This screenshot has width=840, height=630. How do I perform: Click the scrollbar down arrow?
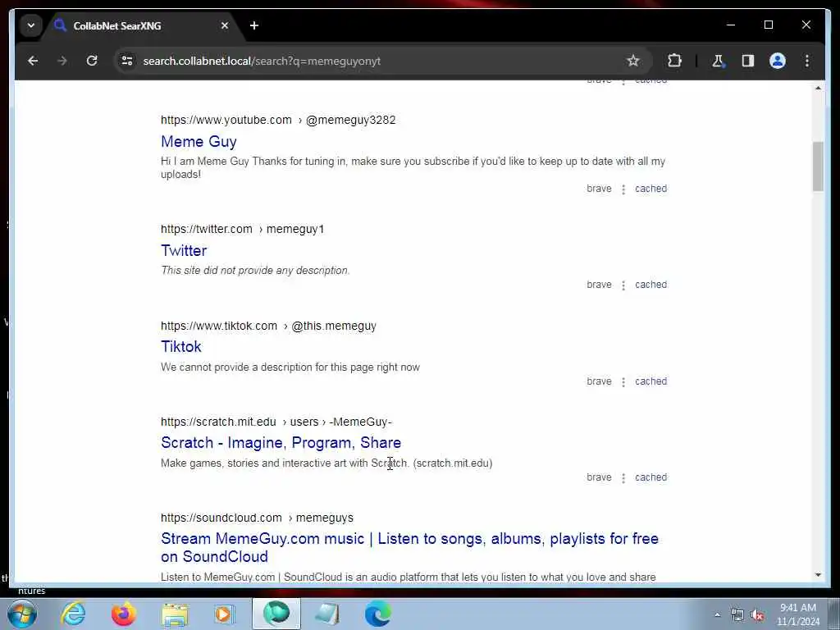(x=818, y=575)
